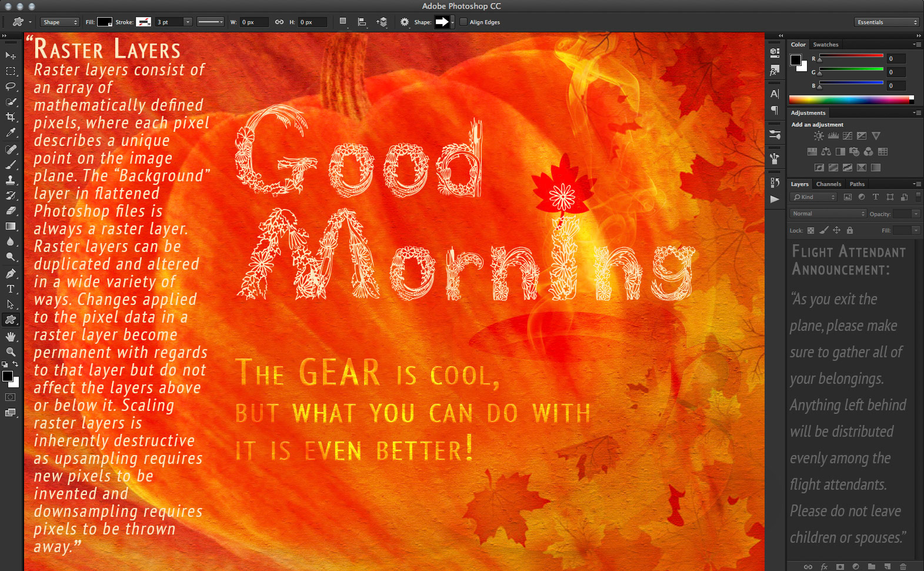Switch to the Paths tab
The width and height of the screenshot is (924, 571).
click(x=858, y=184)
